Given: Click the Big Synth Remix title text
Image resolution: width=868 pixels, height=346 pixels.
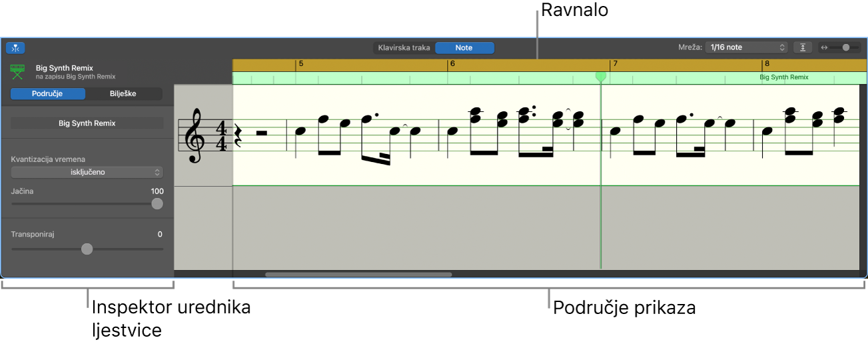Looking at the screenshot, I should click(65, 68).
